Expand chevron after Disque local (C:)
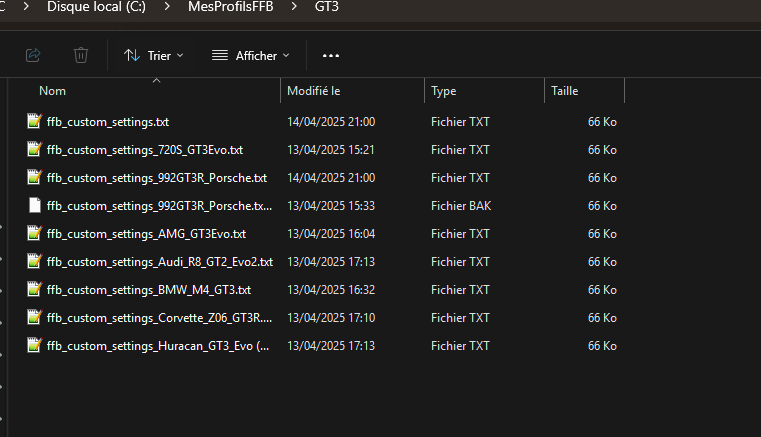The height and width of the screenshot is (437, 761). [167, 7]
